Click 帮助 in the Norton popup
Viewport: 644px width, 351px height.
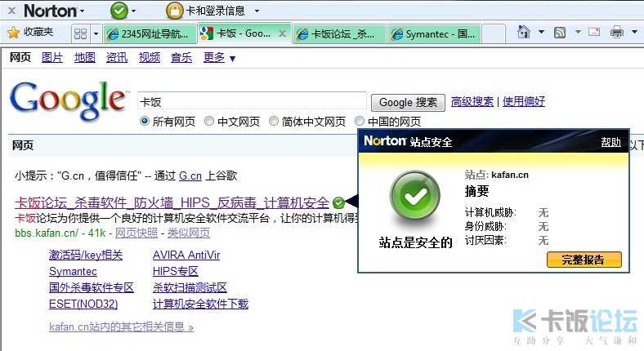pyautogui.click(x=610, y=142)
